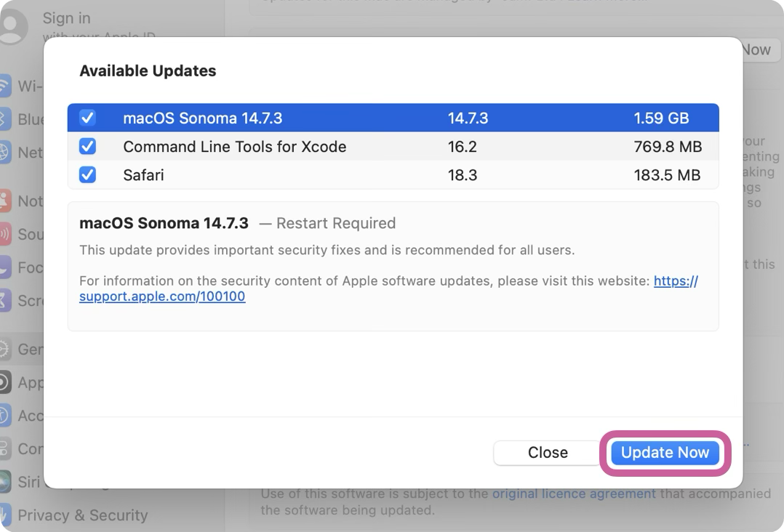
Task: Click the General gear sidebar icon
Action: tap(4, 349)
